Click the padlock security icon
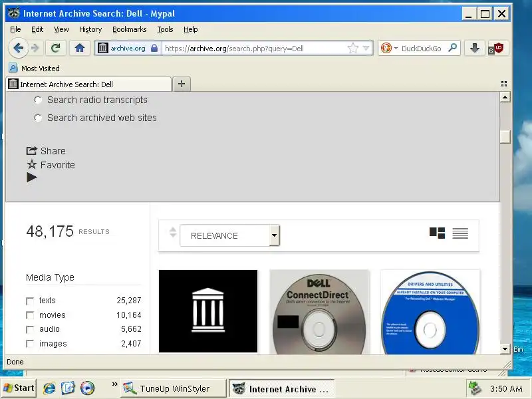This screenshot has height=399, width=532. click(x=154, y=48)
